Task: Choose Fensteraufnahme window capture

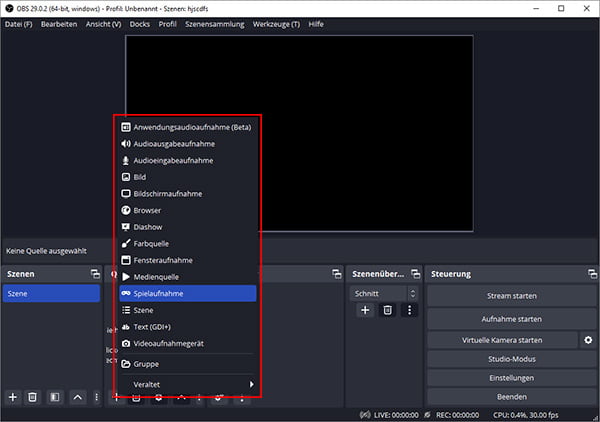Action: (x=188, y=260)
